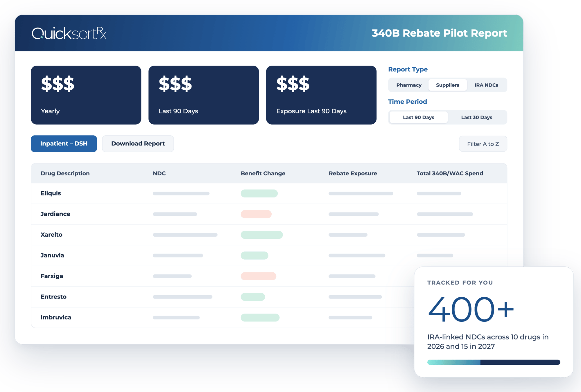Sort by the Rebate Exposure column header
The image size is (581, 392).
(x=353, y=173)
